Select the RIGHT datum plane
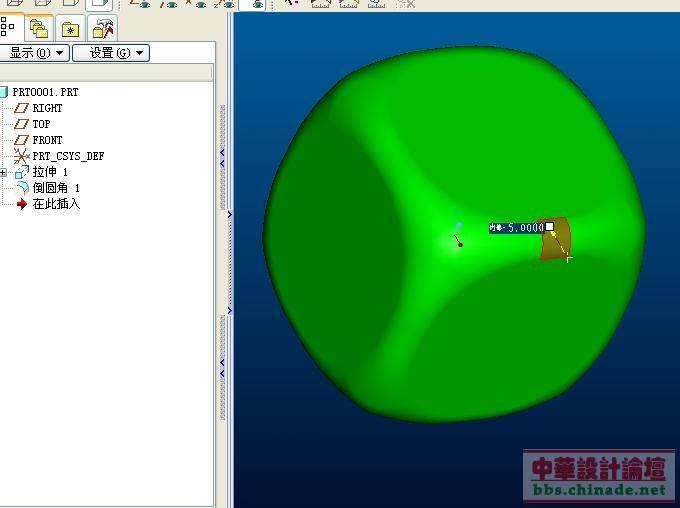The height and width of the screenshot is (508, 680). click(x=47, y=108)
